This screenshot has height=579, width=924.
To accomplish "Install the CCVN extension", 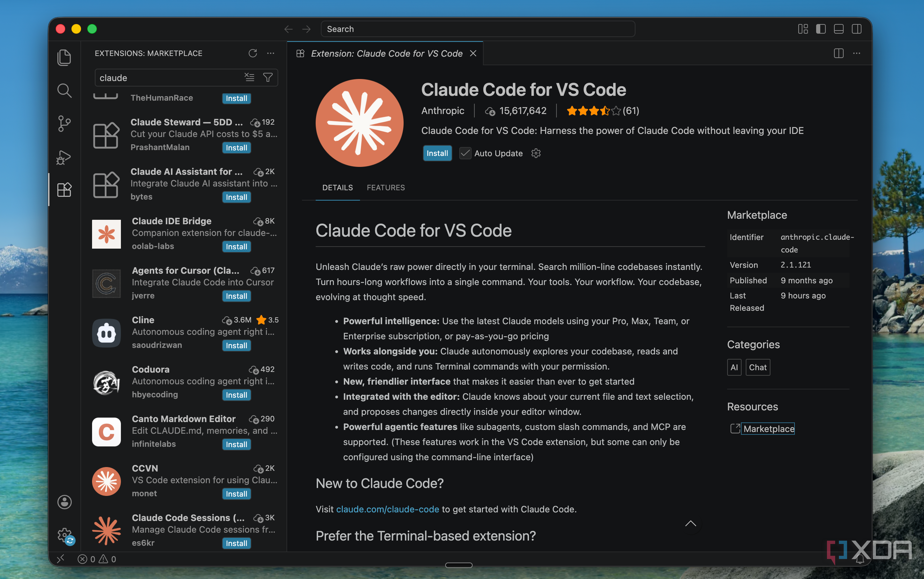I will (236, 493).
